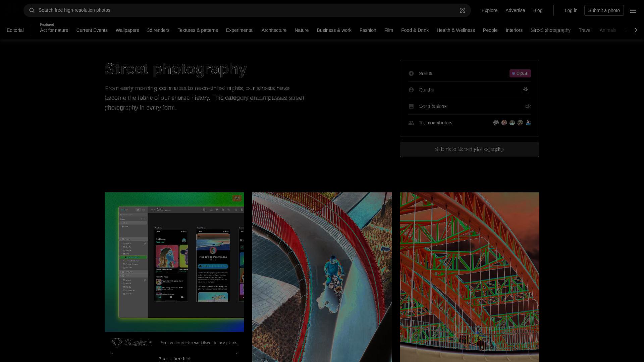Select the Film category
The image size is (644, 362).
(388, 30)
